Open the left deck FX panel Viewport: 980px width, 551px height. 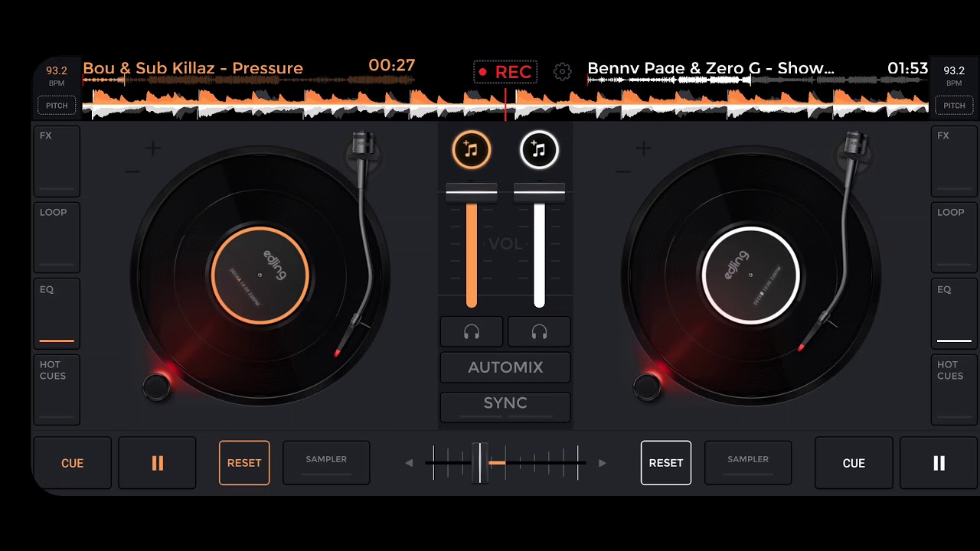pos(57,161)
